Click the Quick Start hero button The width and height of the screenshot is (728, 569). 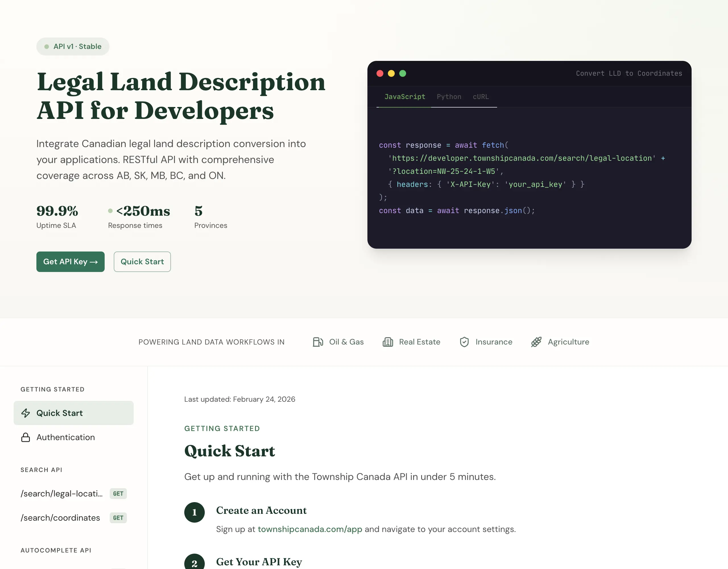[x=142, y=262]
